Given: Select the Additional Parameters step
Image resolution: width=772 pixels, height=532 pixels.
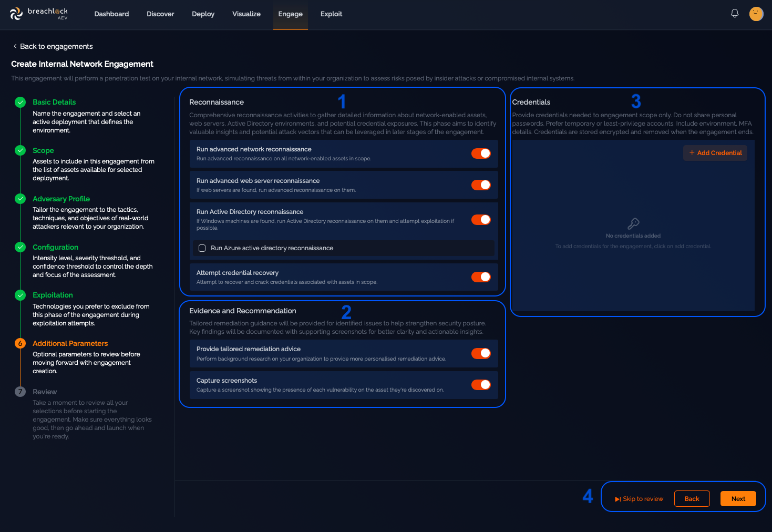Looking at the screenshot, I should pos(70,343).
